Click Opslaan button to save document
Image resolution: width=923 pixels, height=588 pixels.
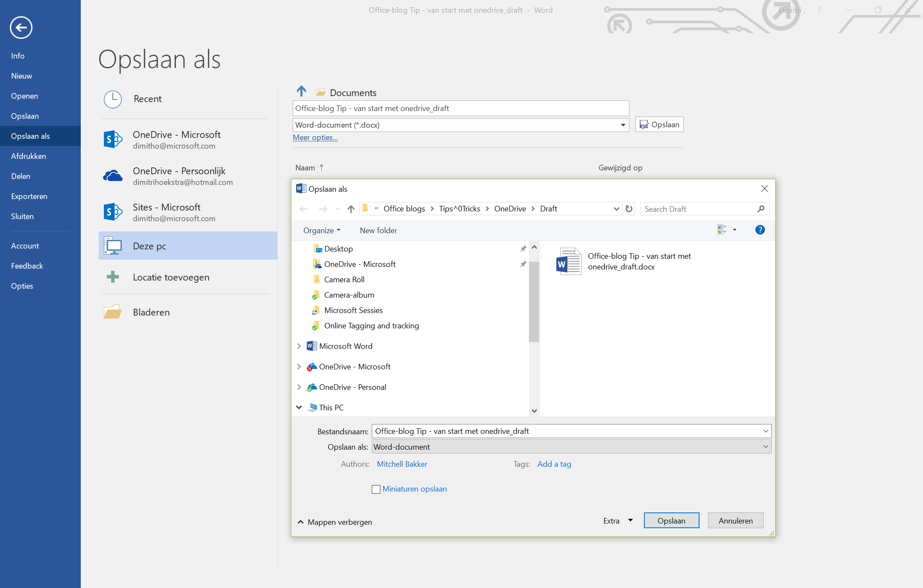pyautogui.click(x=671, y=520)
